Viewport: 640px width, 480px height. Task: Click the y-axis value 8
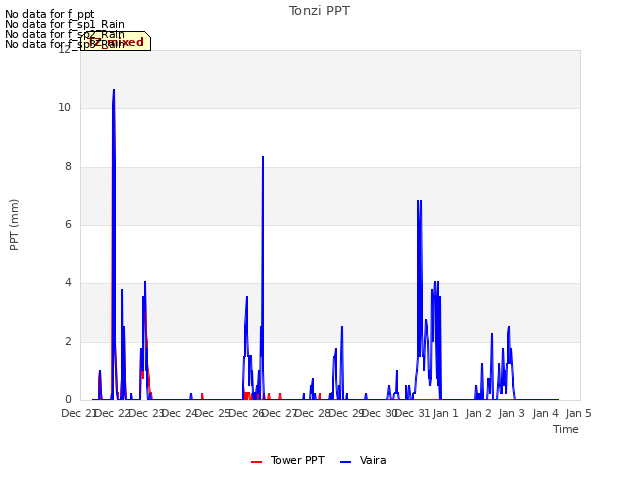pyautogui.click(x=68, y=166)
